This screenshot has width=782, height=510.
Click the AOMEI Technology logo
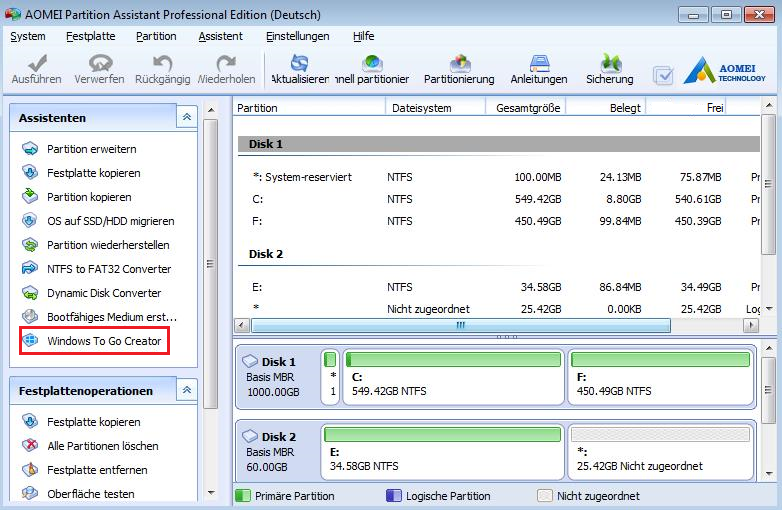click(x=725, y=69)
